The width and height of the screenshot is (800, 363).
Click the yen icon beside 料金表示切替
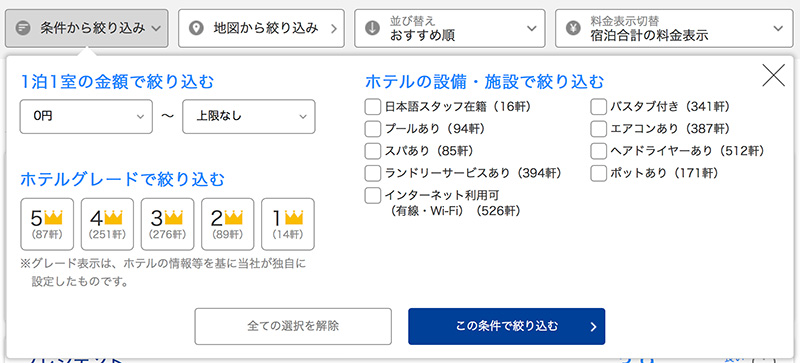[573, 28]
